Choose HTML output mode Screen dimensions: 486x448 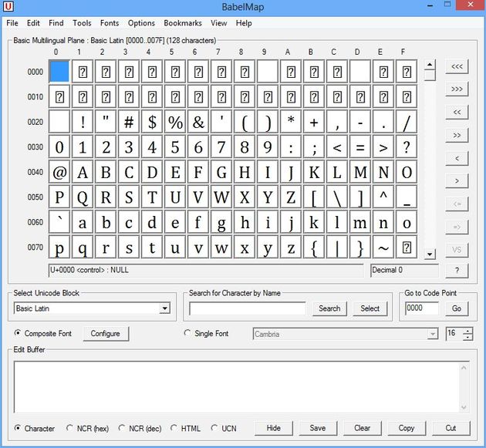tap(174, 428)
